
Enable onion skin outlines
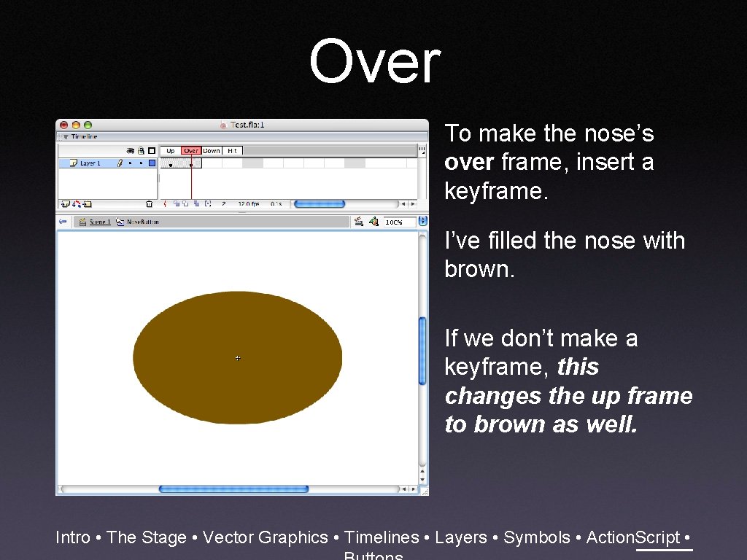[186, 204]
